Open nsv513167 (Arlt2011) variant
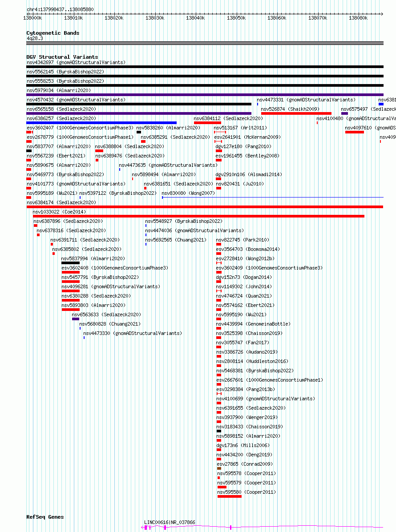Screen dimensions: 396x532 click(240, 128)
